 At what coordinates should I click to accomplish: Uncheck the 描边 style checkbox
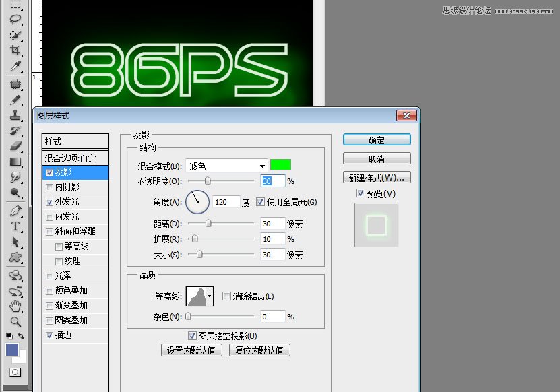pos(49,335)
